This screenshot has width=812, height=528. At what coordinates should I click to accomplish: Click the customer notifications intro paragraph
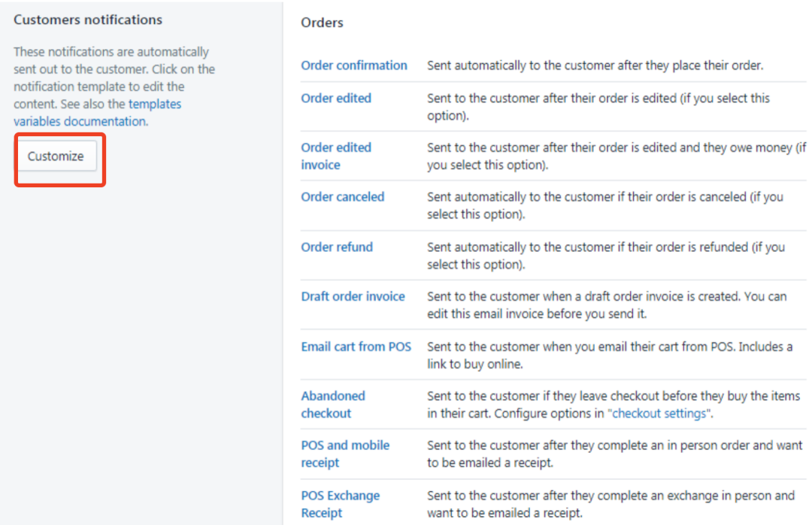point(114,86)
